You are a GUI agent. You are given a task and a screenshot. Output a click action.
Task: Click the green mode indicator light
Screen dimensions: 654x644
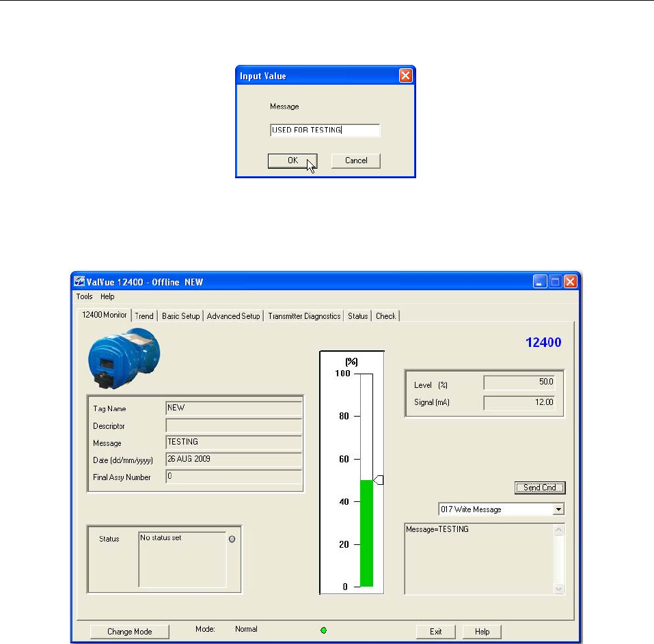click(x=323, y=630)
